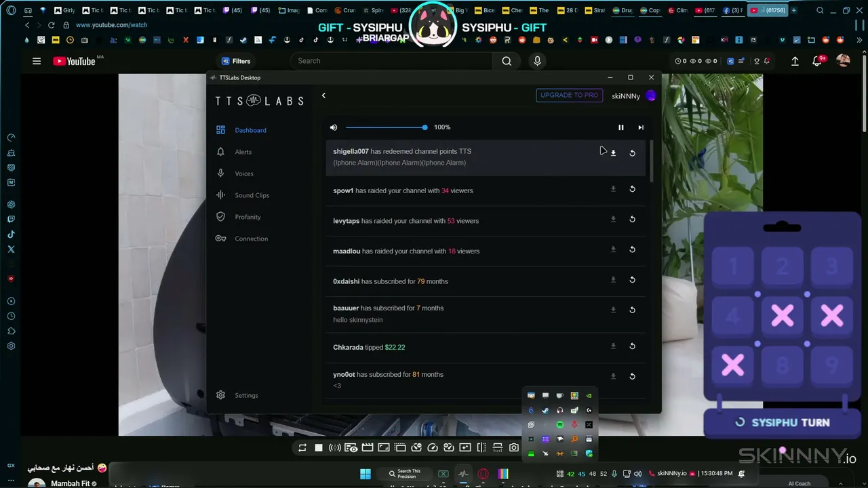Mute the TTSLabs volume speaker icon

pos(334,127)
